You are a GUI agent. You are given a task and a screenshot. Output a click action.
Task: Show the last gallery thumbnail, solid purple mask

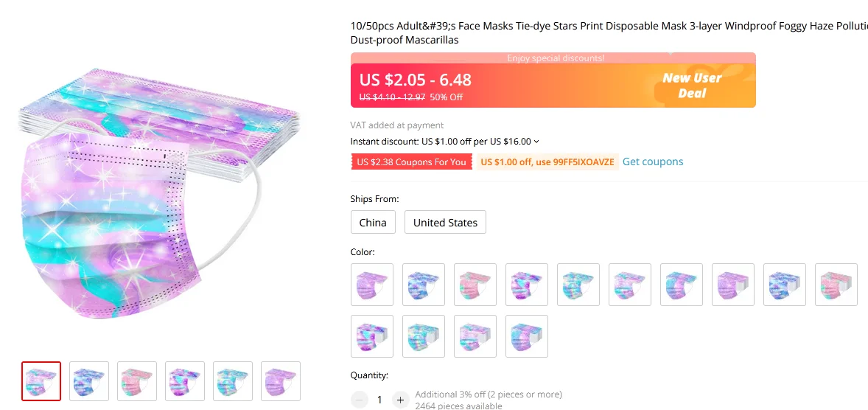pos(281,381)
